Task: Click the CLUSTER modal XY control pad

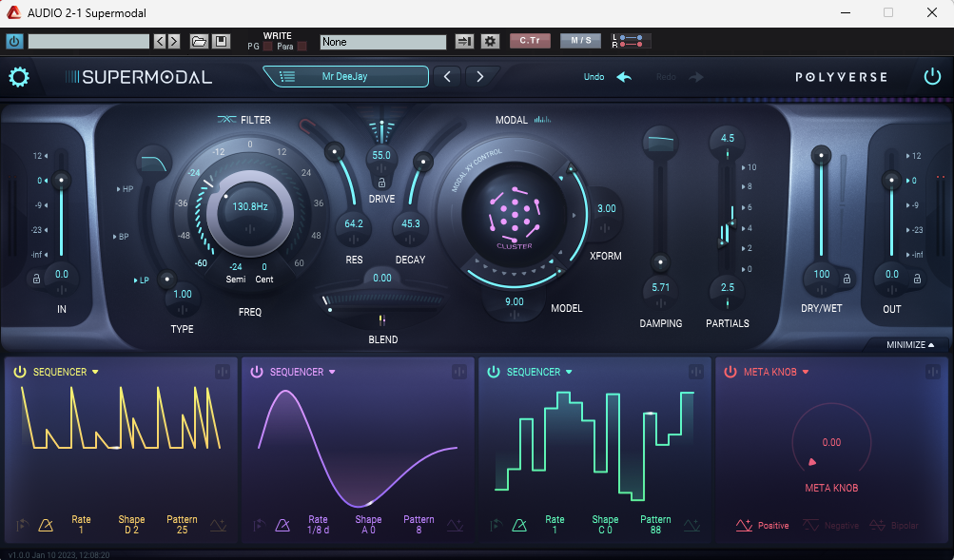Action: pyautogui.click(x=515, y=216)
